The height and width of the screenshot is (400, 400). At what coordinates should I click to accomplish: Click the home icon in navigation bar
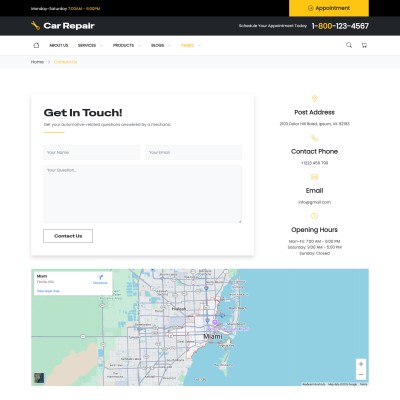click(36, 45)
